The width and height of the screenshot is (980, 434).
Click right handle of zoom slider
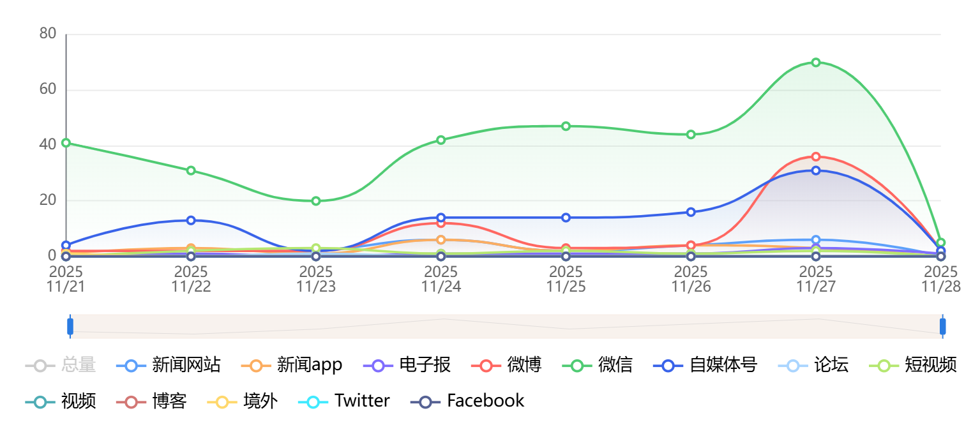[x=942, y=326]
